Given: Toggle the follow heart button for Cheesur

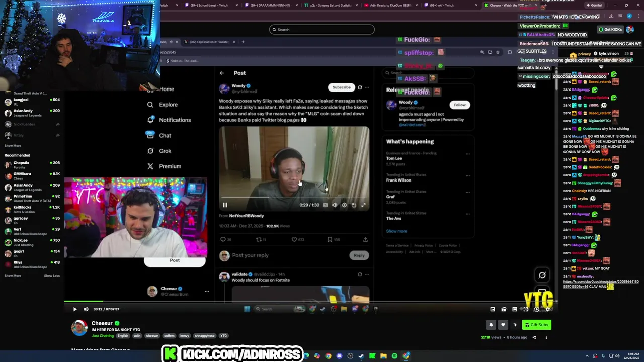Looking at the screenshot, I should (x=502, y=325).
